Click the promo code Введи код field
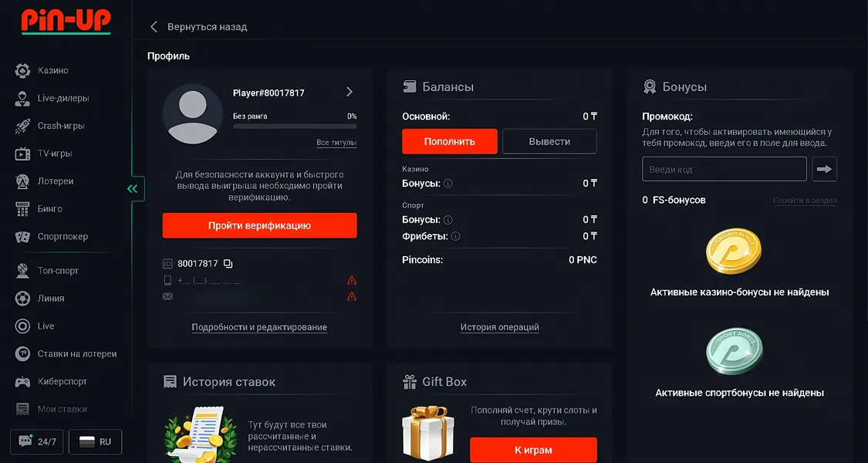868x463 pixels. coord(724,169)
